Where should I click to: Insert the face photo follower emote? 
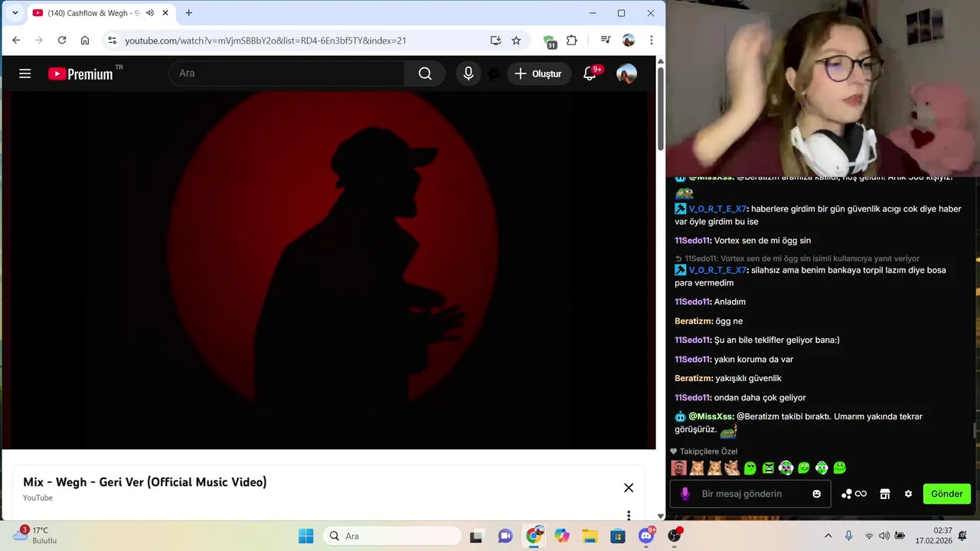678,468
